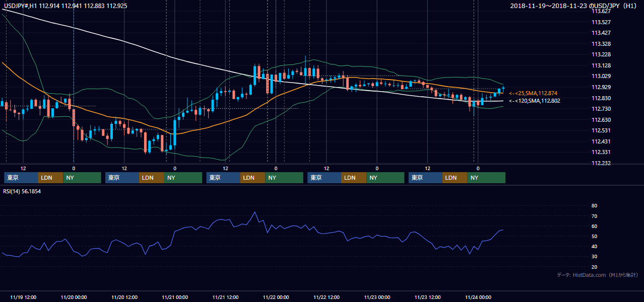Click price axis value 112.331
The image size is (644, 302).
click(601, 152)
